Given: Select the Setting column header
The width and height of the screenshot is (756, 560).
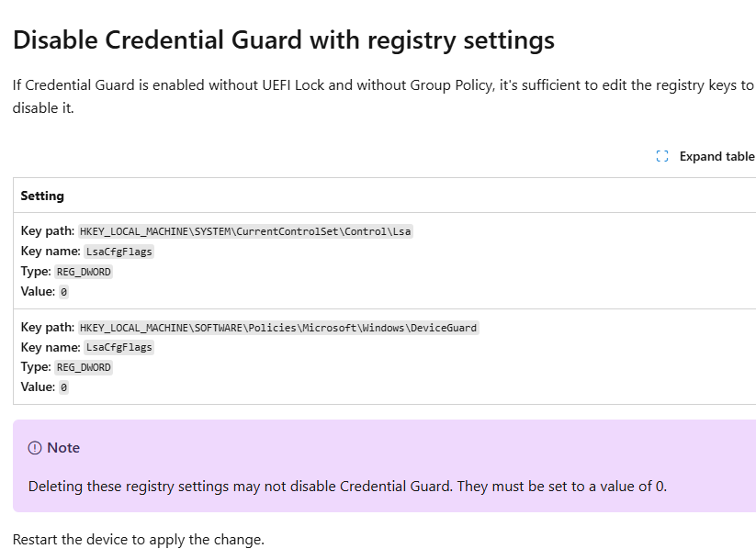Looking at the screenshot, I should [x=42, y=196].
